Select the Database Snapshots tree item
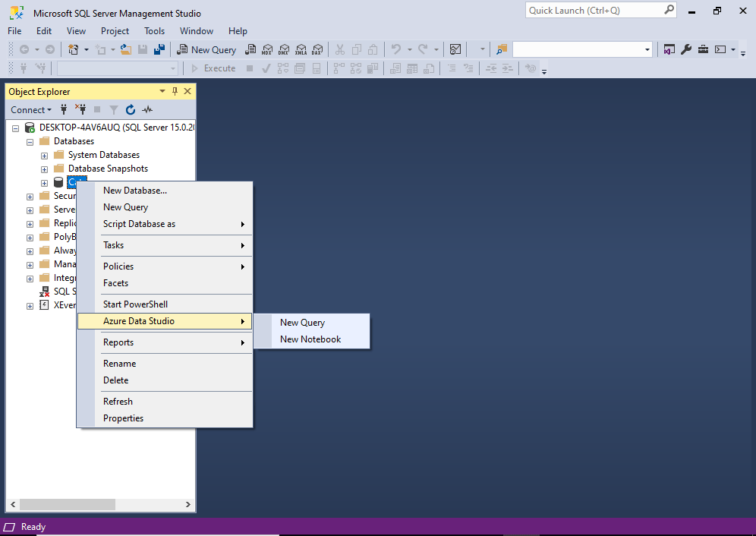 108,169
